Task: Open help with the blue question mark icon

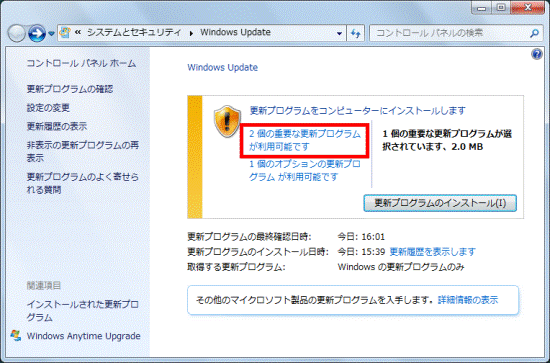Action: point(537,54)
